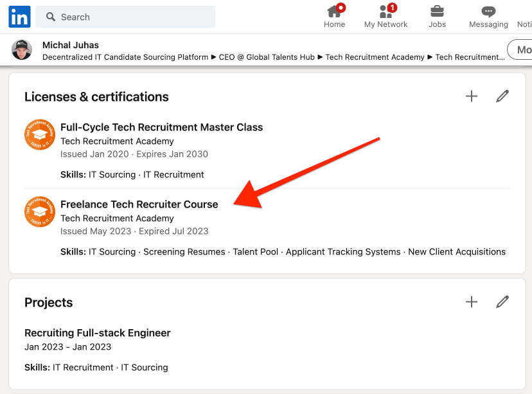Click logo beside Freelance Tech Recruiter Course
Screen dimensions: 532x394
(x=40, y=211)
